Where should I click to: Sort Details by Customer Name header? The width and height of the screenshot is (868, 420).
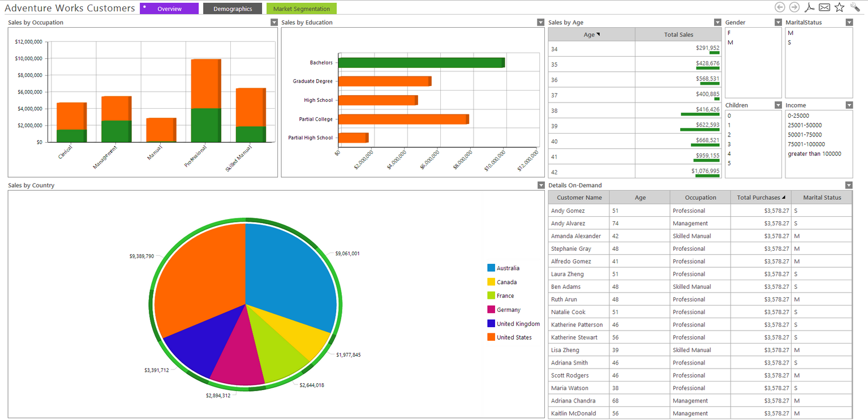579,198
